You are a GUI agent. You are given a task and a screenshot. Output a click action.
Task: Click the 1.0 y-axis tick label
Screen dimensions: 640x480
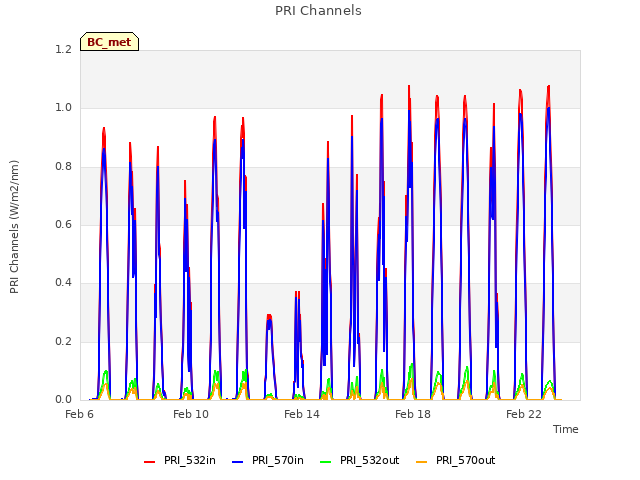pos(63,108)
